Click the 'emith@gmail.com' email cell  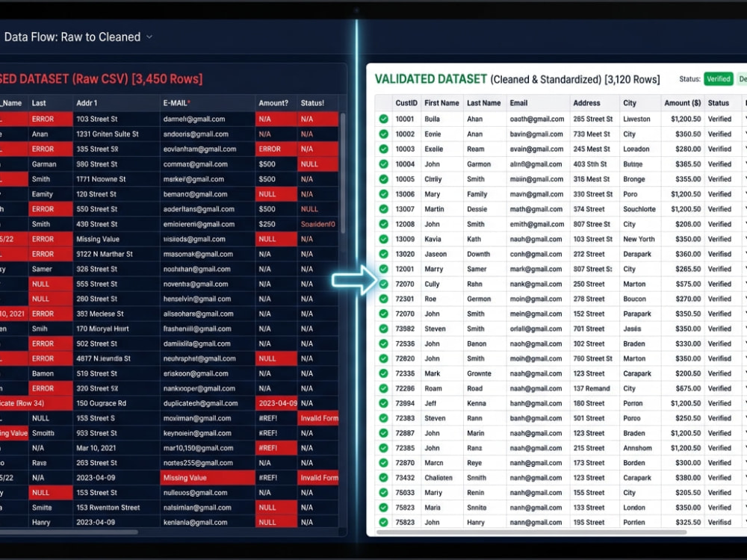(x=538, y=224)
